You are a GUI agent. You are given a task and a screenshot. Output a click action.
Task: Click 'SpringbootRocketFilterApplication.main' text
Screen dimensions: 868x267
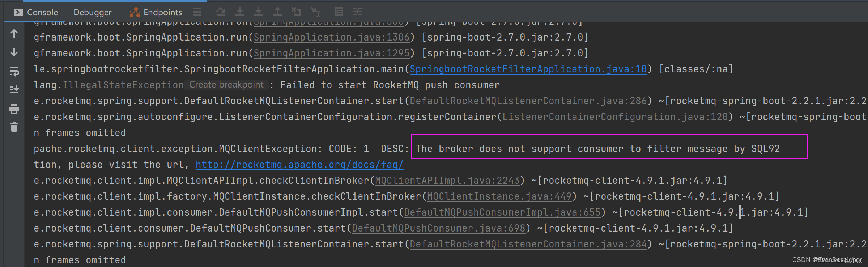click(x=294, y=69)
